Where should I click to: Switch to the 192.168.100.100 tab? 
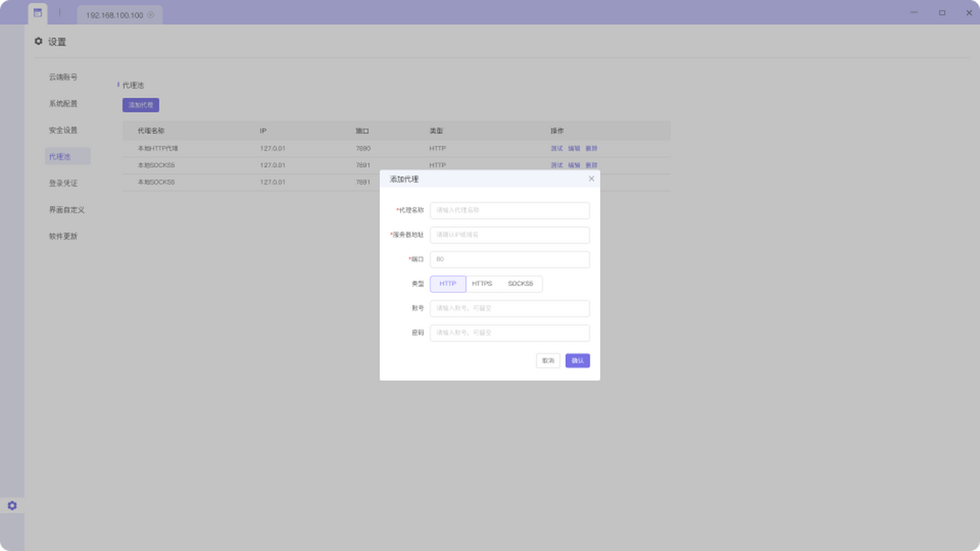(x=114, y=16)
